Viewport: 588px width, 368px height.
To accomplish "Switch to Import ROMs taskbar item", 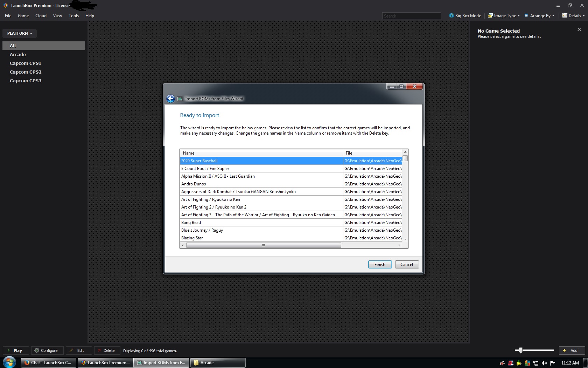I will 161,363.
